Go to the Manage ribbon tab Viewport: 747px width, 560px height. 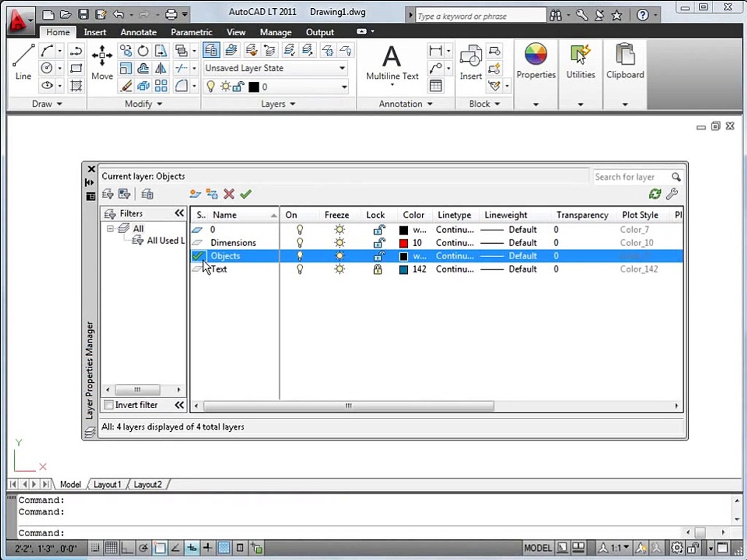[x=275, y=32]
